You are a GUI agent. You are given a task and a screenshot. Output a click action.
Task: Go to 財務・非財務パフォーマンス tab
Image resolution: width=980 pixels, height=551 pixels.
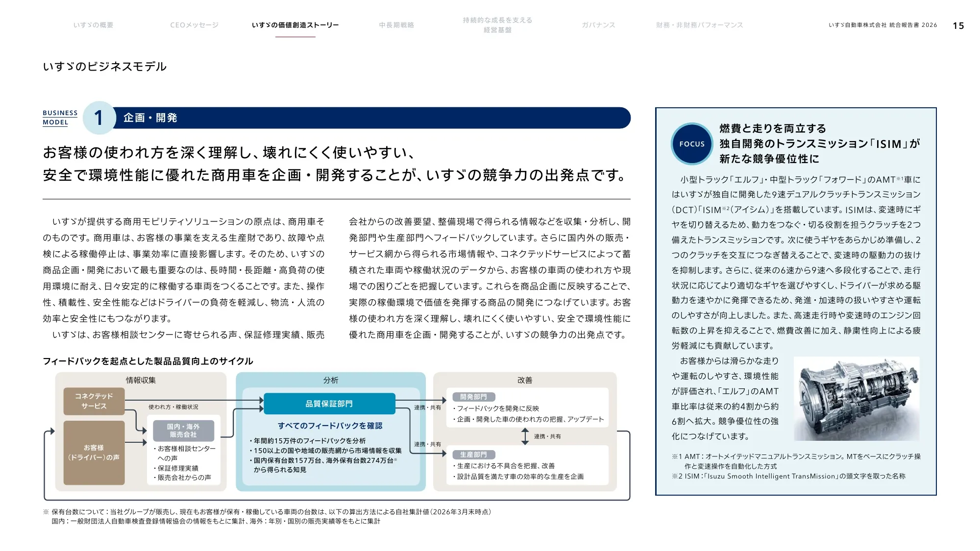[699, 25]
